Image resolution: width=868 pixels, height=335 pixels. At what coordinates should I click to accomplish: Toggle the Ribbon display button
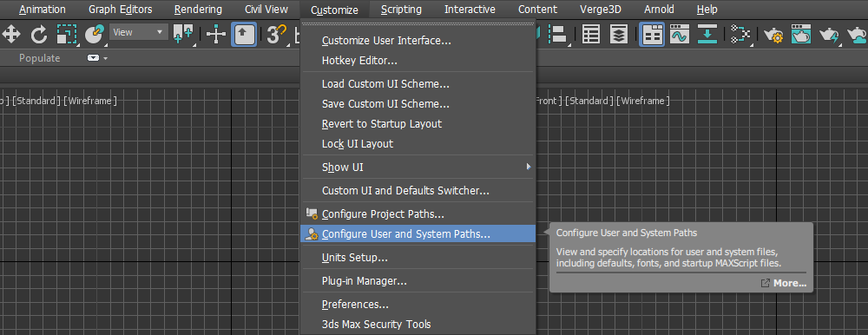[x=652, y=35]
